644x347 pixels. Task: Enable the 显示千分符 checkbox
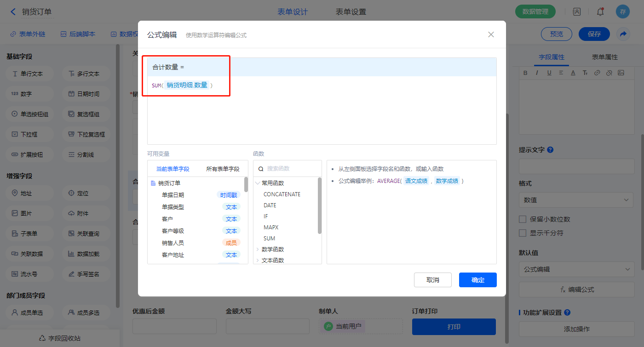pyautogui.click(x=523, y=233)
